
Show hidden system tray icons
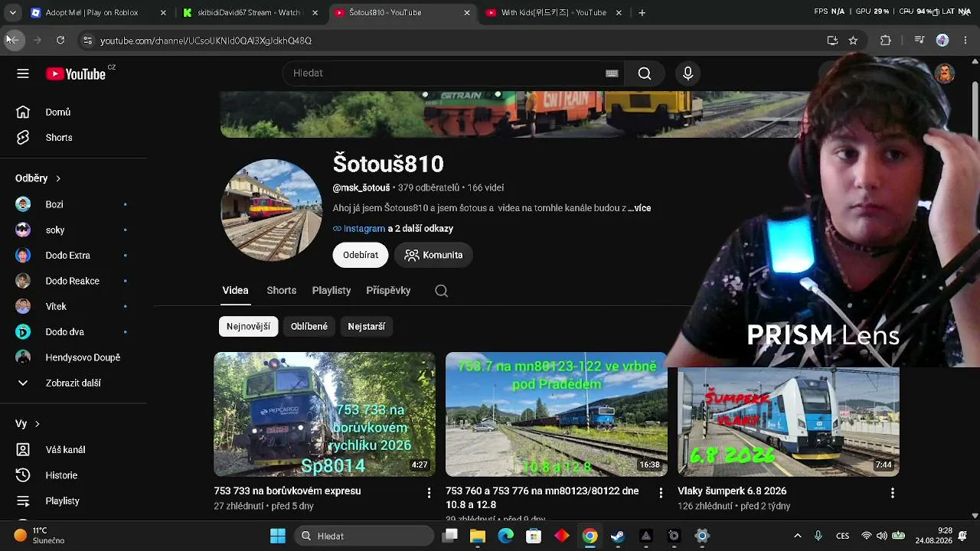(798, 536)
